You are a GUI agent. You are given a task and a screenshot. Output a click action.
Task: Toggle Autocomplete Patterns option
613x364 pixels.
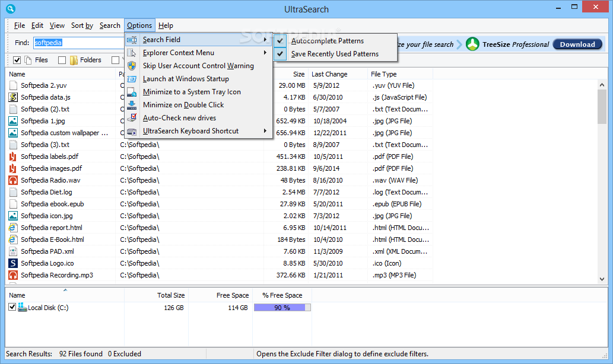(x=335, y=41)
